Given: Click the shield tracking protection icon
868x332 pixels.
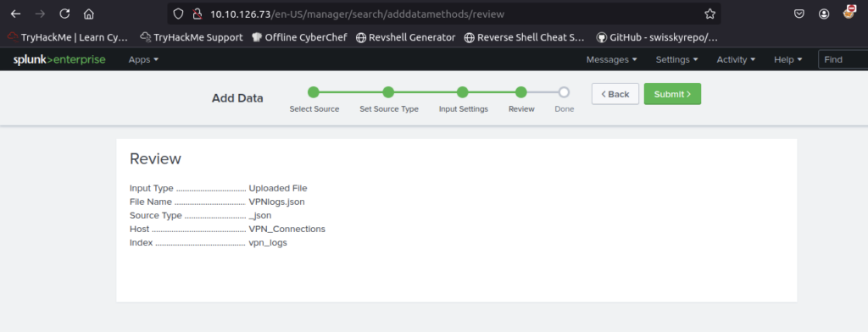Looking at the screenshot, I should pyautogui.click(x=178, y=14).
